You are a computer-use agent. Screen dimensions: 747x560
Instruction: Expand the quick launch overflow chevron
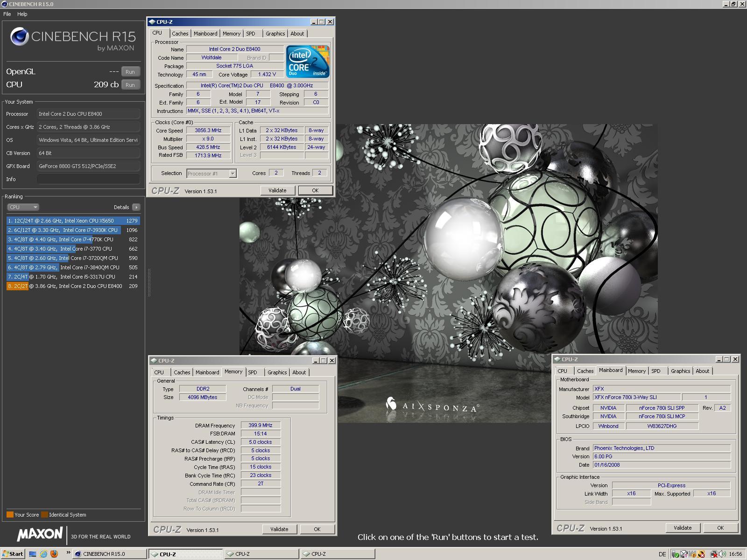pyautogui.click(x=68, y=553)
